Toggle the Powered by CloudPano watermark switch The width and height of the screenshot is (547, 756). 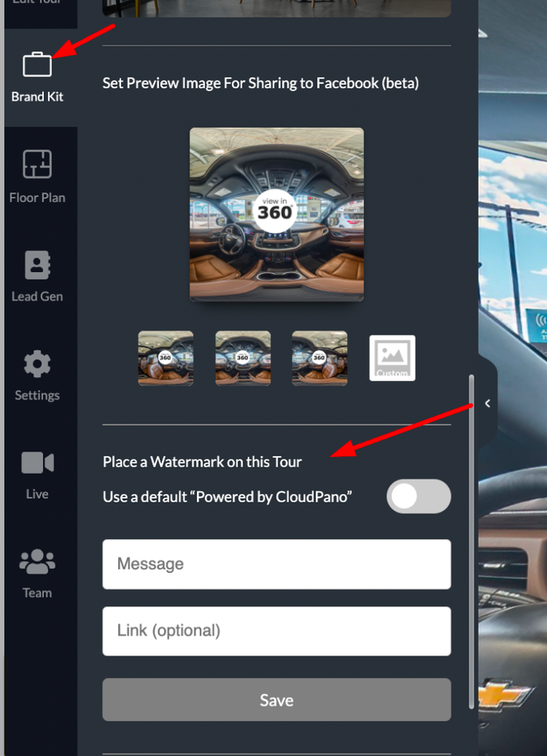pyautogui.click(x=419, y=496)
